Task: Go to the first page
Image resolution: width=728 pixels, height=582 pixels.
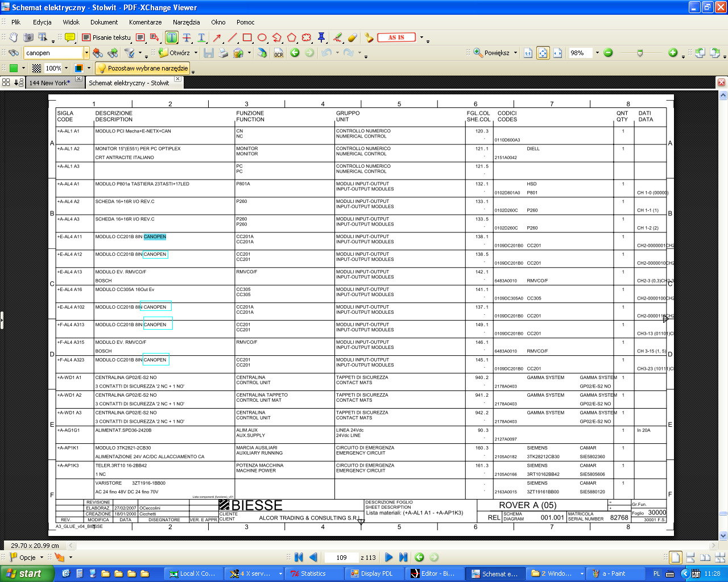Action: click(x=299, y=558)
